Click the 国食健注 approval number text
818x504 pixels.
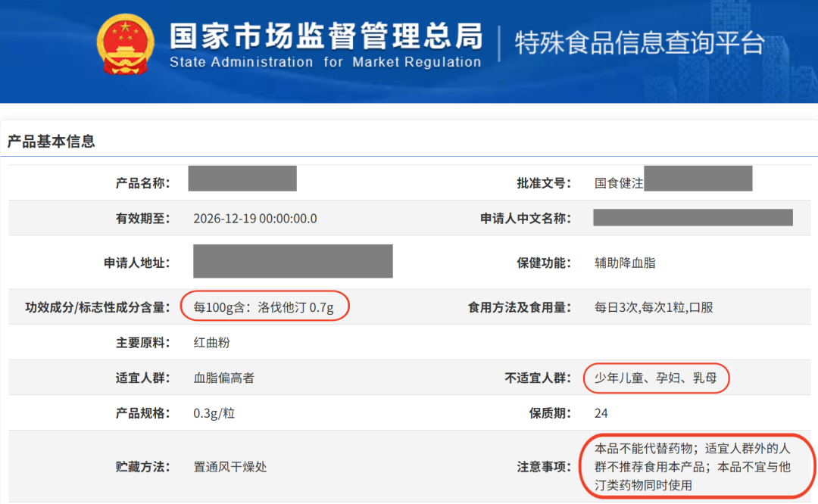coord(619,183)
